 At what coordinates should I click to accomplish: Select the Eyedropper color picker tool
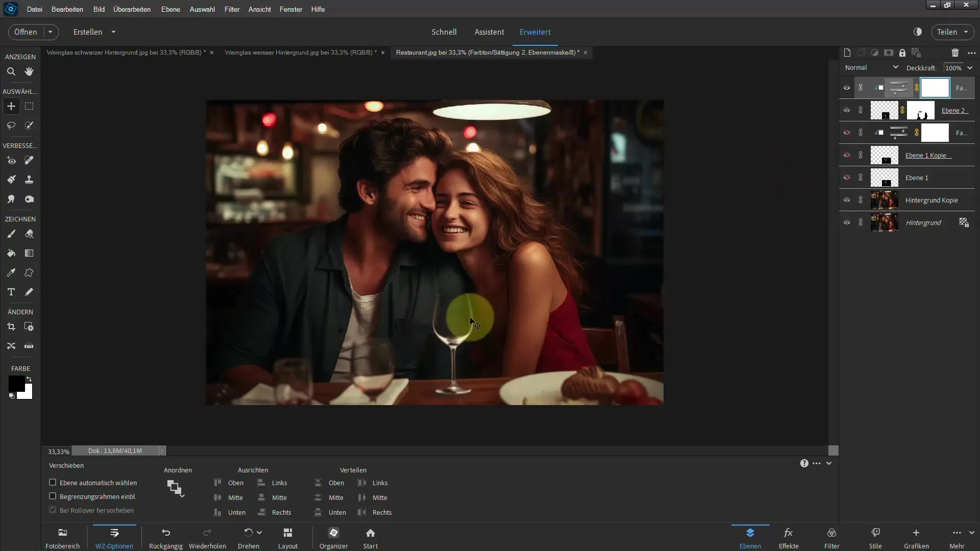click(11, 273)
